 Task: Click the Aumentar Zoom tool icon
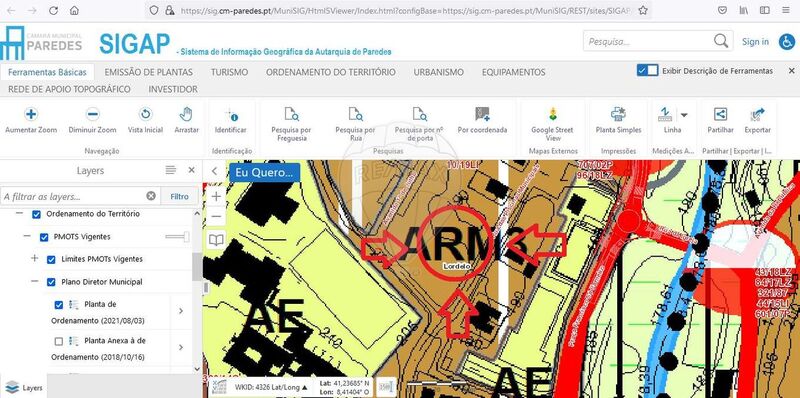[31, 114]
